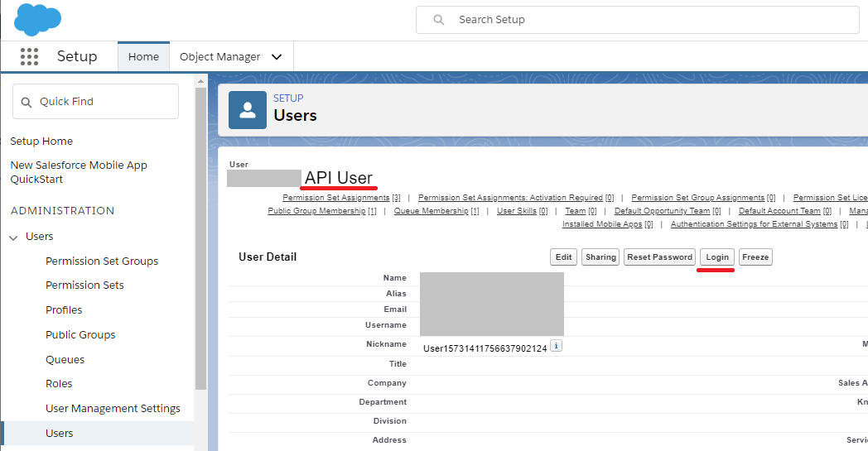Screen dimensions: 868x451
Task: Click the Edit button
Action: click(563, 257)
